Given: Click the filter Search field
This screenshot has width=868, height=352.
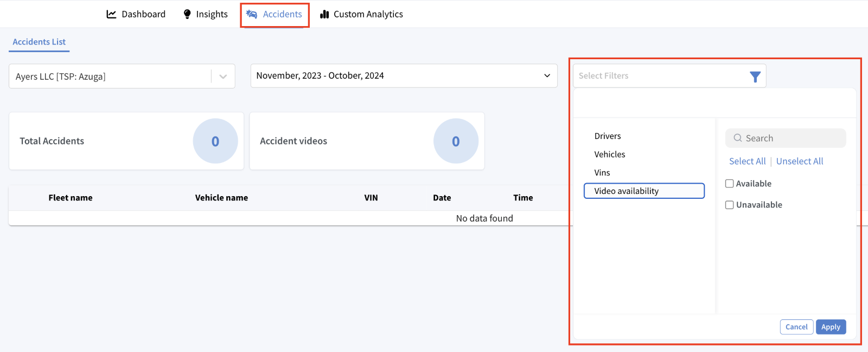Looking at the screenshot, I should pos(786,138).
